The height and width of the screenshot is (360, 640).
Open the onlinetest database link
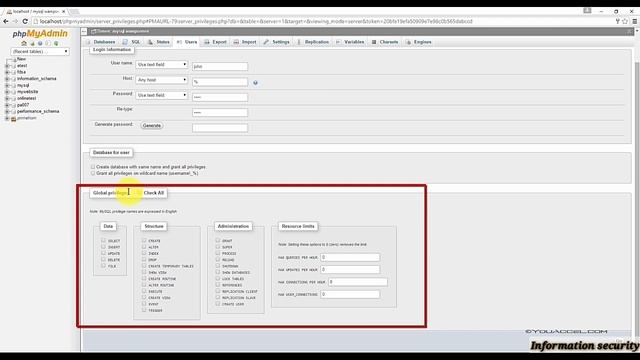(x=27, y=98)
